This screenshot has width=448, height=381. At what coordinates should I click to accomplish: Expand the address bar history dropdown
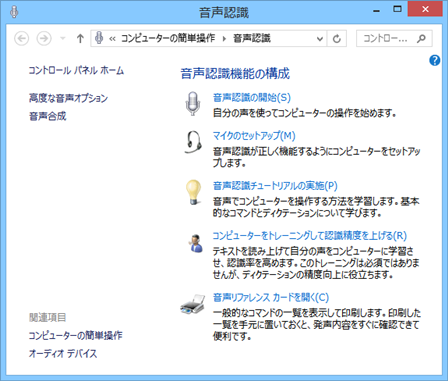click(320, 39)
